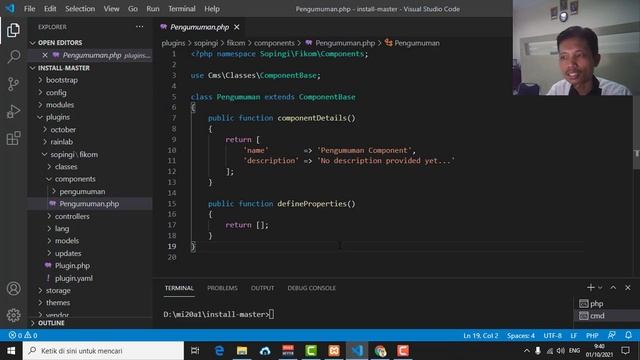Click the Windows taskbar search box
Viewport: 640px width, 360px height.
coord(103,351)
